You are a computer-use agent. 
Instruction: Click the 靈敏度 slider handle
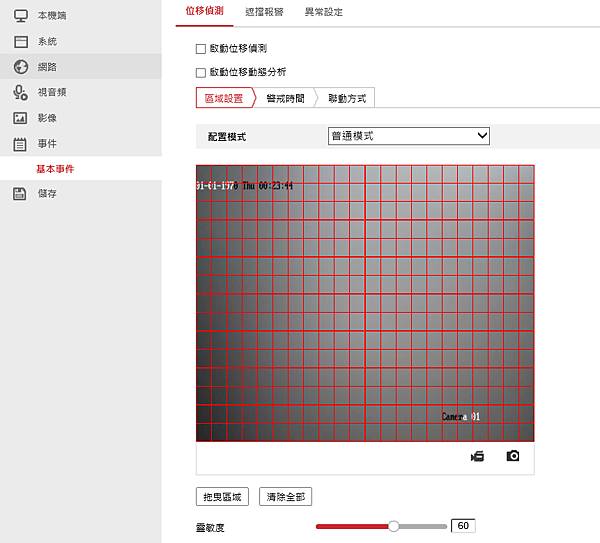[393, 526]
